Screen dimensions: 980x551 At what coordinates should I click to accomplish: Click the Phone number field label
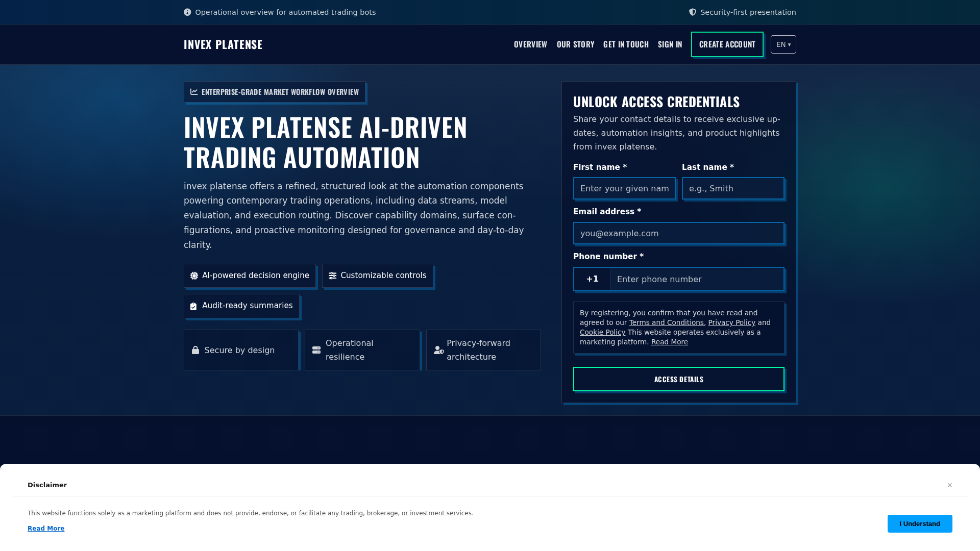(x=608, y=257)
